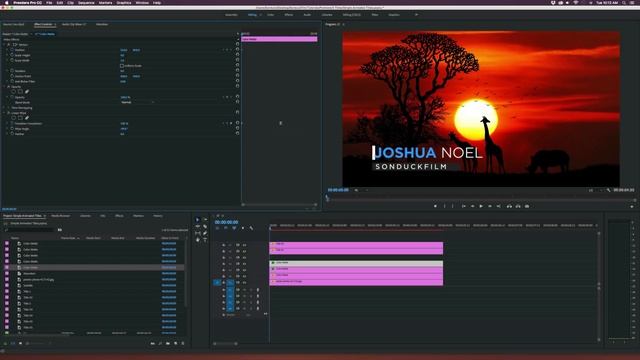Select the Selection arrow tool

[198, 220]
